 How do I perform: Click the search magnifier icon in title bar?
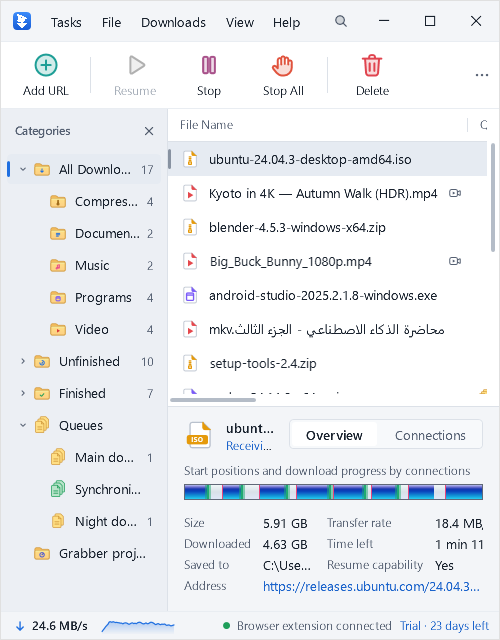[x=341, y=21]
